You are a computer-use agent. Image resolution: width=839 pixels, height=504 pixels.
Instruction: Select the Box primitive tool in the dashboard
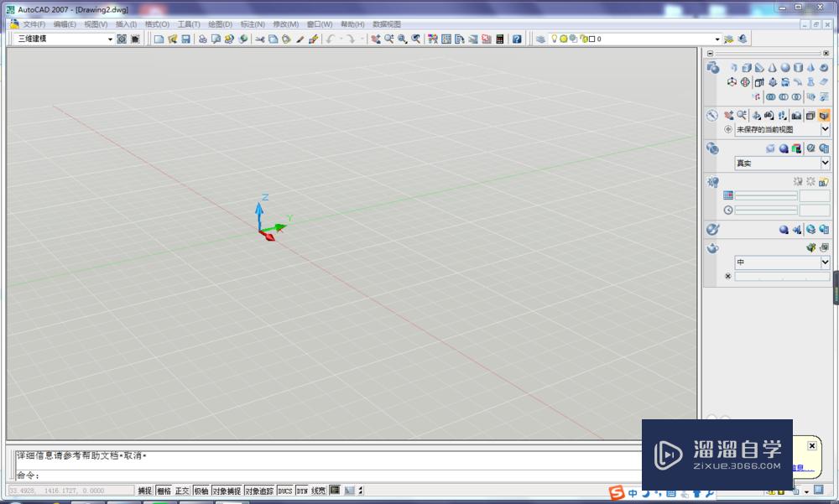coord(747,67)
